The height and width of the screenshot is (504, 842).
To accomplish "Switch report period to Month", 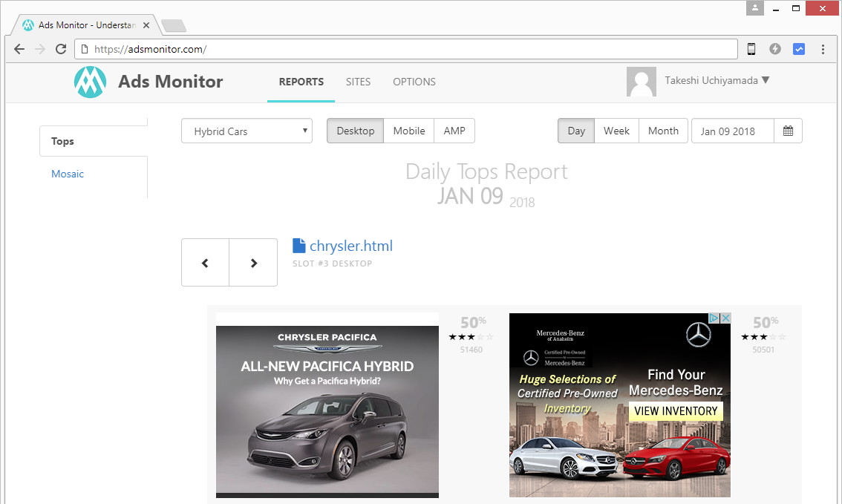I will click(x=663, y=131).
